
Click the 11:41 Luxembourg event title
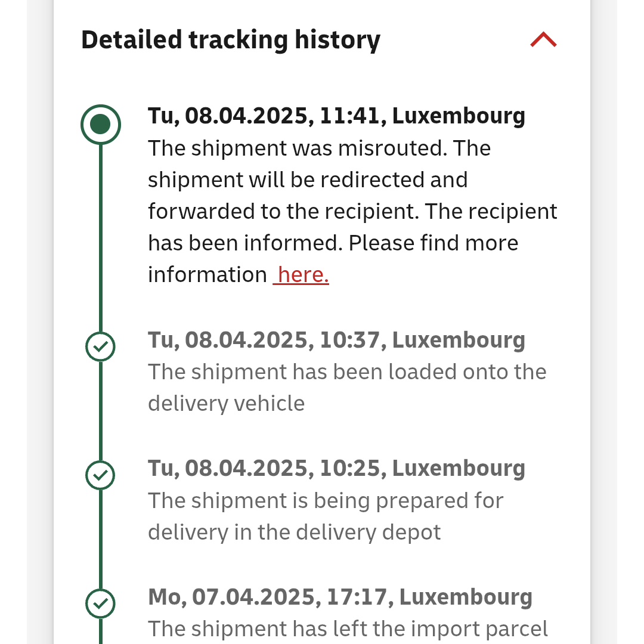336,116
